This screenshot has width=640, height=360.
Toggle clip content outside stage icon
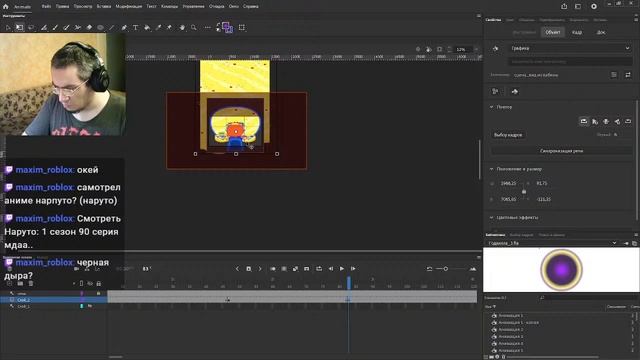(x=439, y=49)
